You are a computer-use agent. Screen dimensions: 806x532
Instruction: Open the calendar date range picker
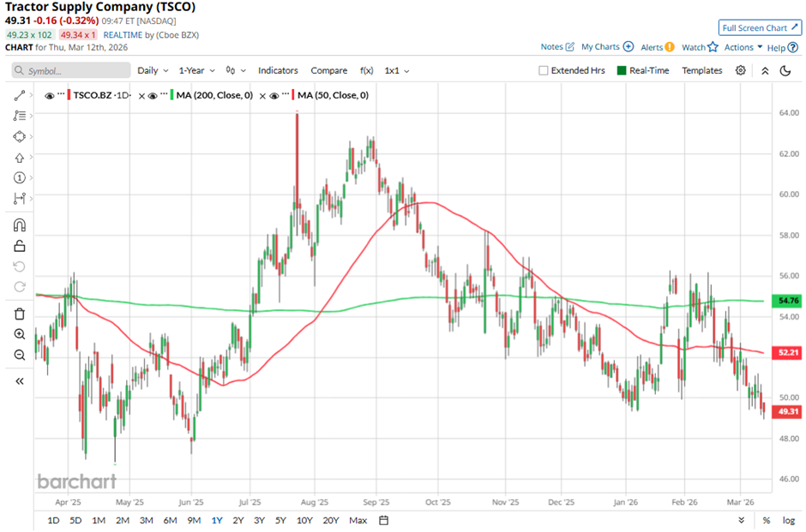383,520
